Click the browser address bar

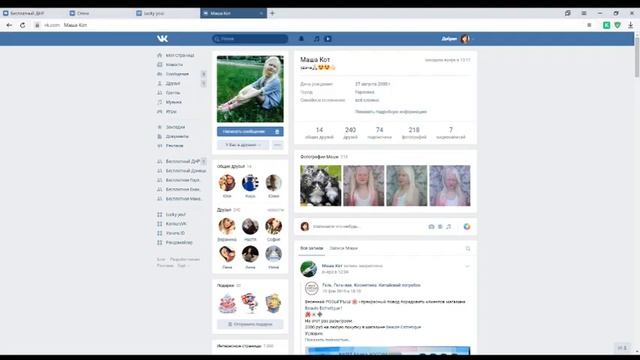pyautogui.click(x=310, y=25)
